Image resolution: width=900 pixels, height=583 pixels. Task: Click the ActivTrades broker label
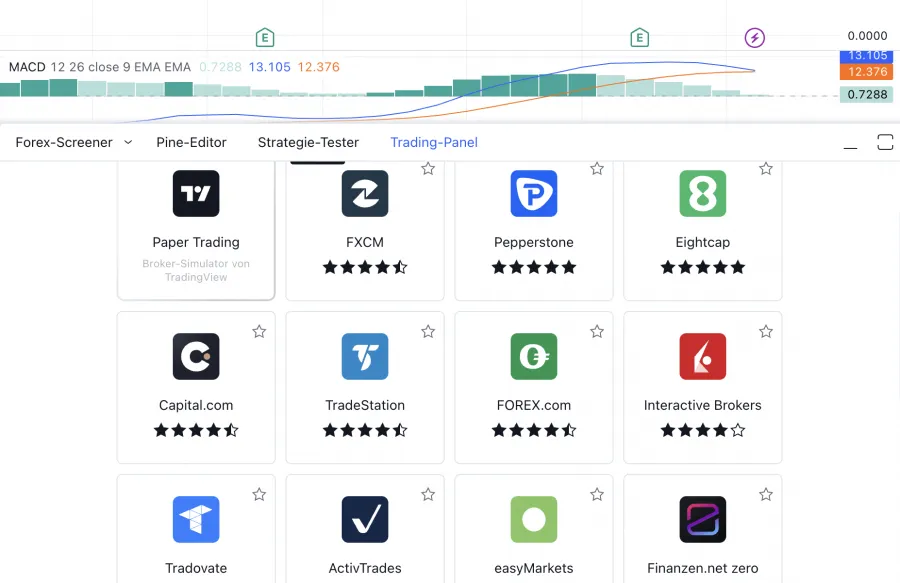[x=365, y=568]
